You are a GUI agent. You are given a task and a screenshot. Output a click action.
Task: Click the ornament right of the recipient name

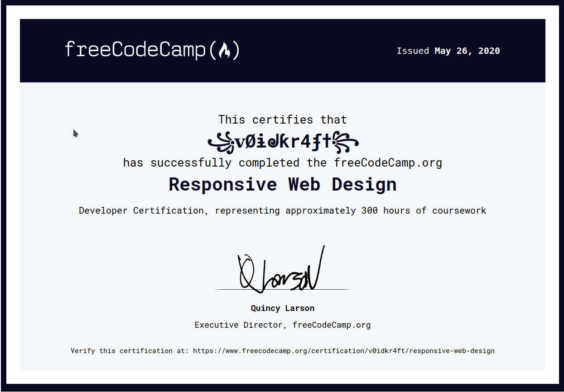[x=346, y=142]
